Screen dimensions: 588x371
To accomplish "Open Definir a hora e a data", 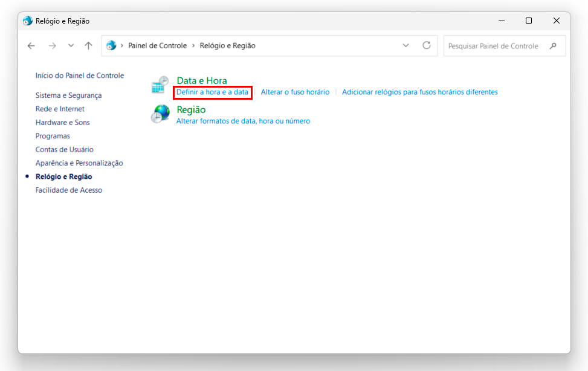I will (x=212, y=92).
